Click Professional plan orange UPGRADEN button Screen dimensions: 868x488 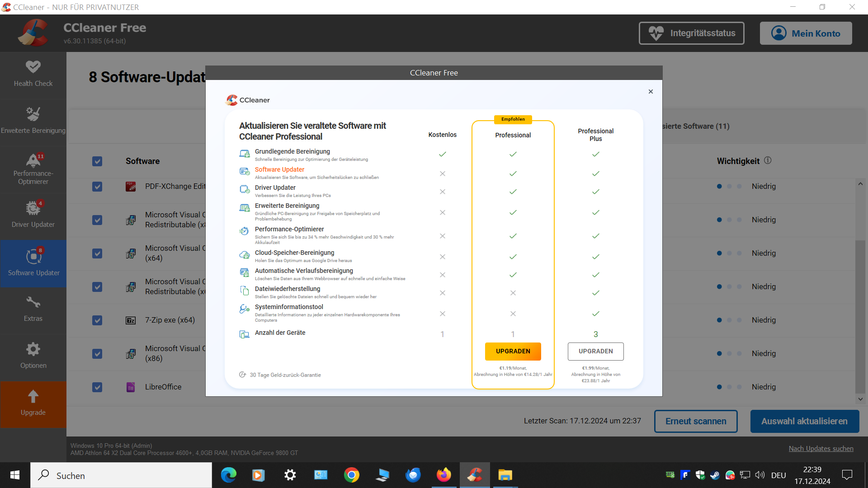[x=513, y=351]
